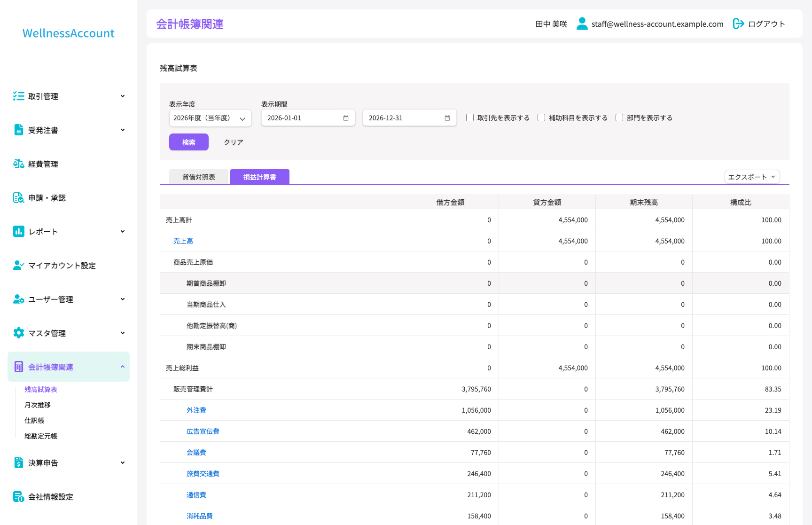Screen dimensions: 812x525
Task: Click the 検索 button
Action: 189,142
